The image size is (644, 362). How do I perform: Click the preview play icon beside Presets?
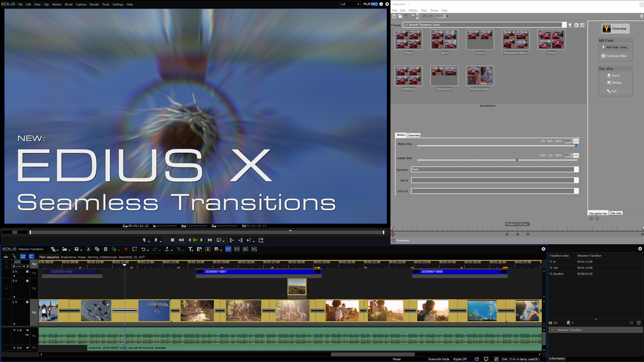(x=576, y=25)
